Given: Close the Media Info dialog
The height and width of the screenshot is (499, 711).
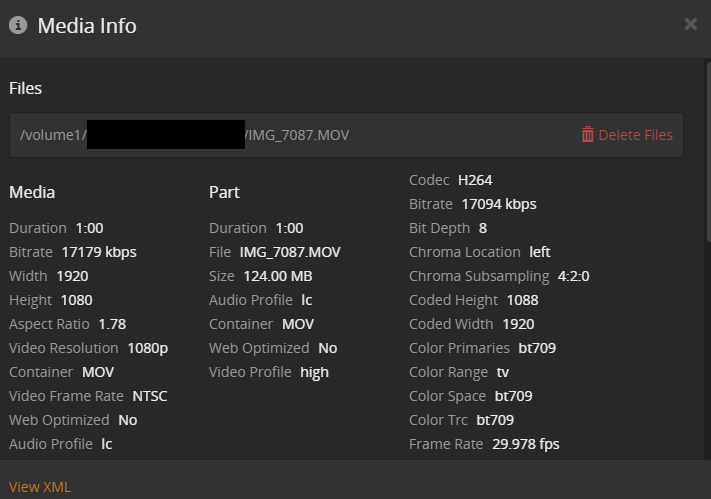Looking at the screenshot, I should tap(690, 24).
